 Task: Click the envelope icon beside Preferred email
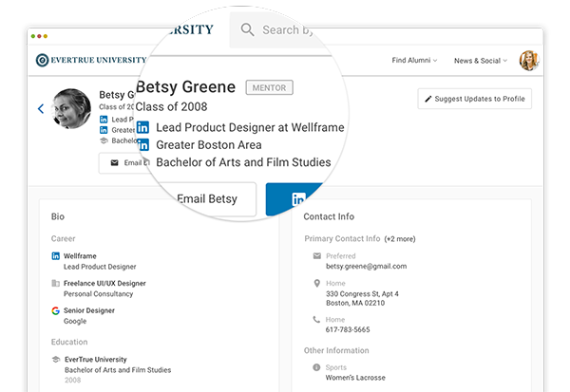coord(316,255)
